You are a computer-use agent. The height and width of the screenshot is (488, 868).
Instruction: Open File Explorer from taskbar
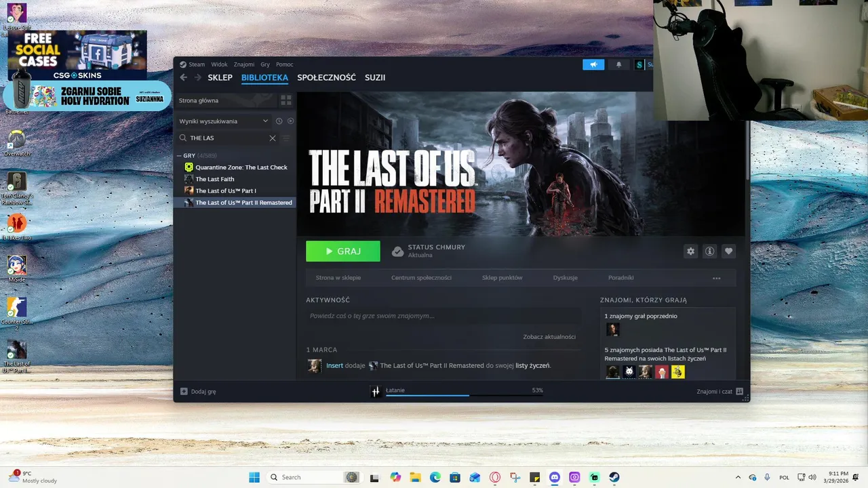(415, 477)
